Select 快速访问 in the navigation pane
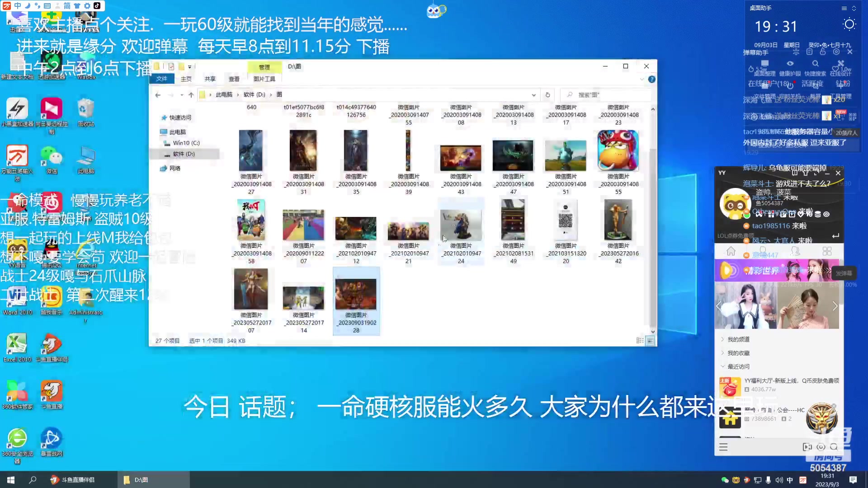 click(x=180, y=117)
